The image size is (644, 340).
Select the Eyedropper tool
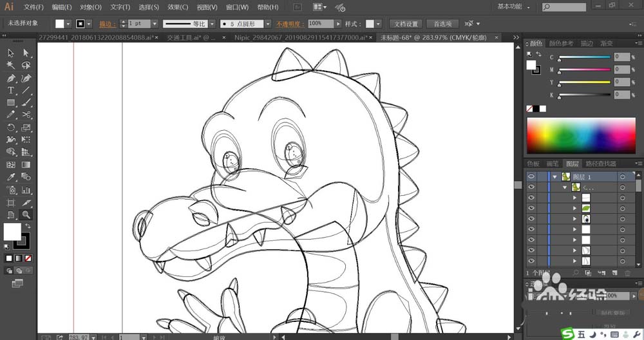click(11, 177)
